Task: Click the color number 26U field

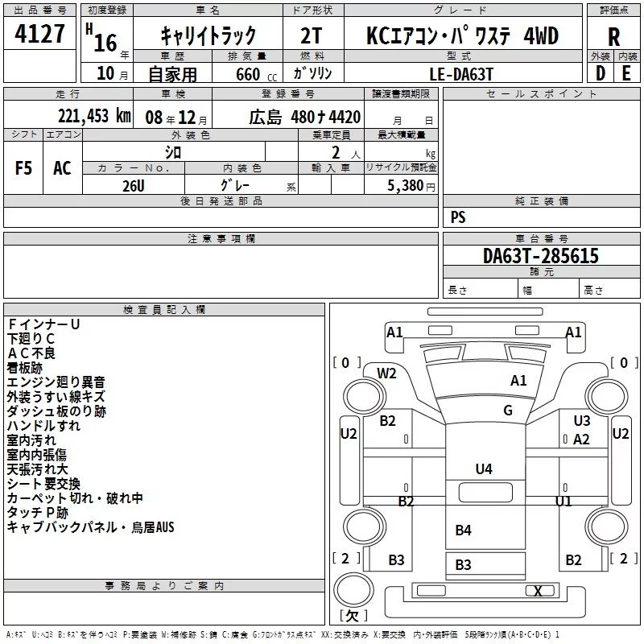Action: click(x=134, y=185)
